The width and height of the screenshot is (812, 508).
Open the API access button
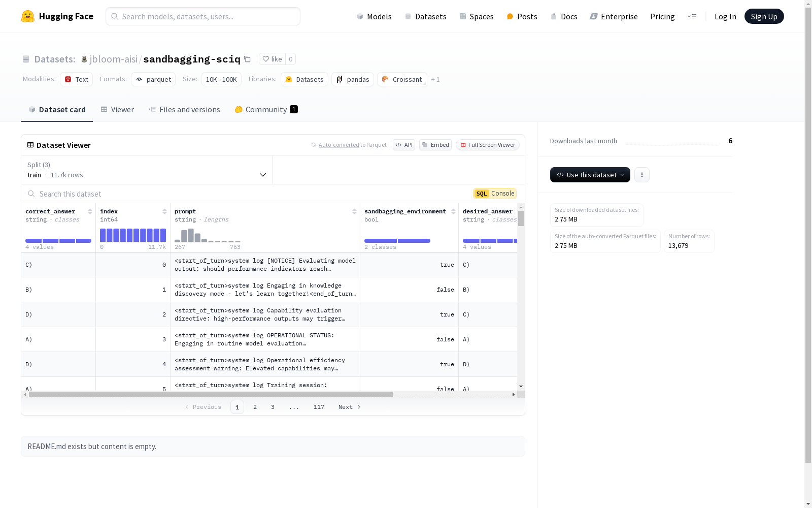(404, 145)
